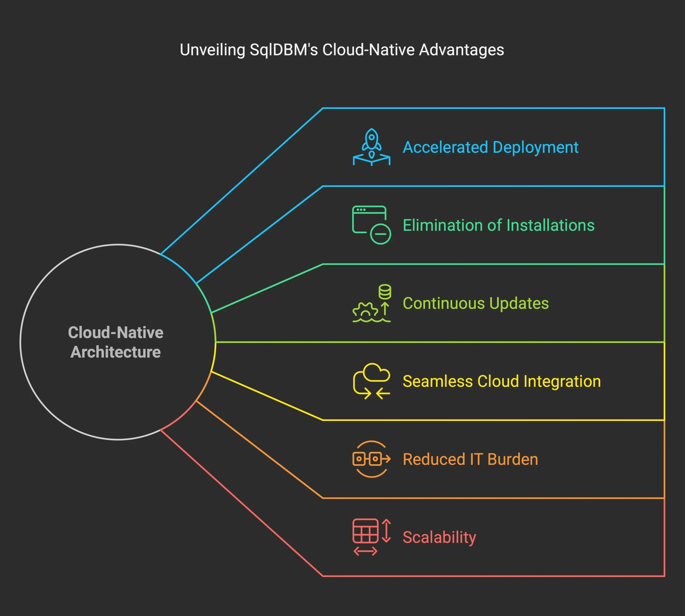The width and height of the screenshot is (685, 616).
Task: Click the Reduced IT Burden pipeline icon
Action: point(372,459)
